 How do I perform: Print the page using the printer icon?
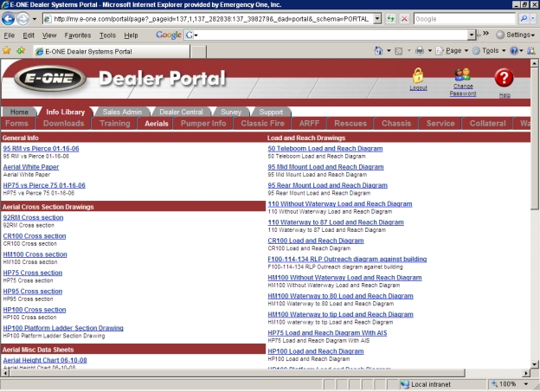(x=420, y=51)
